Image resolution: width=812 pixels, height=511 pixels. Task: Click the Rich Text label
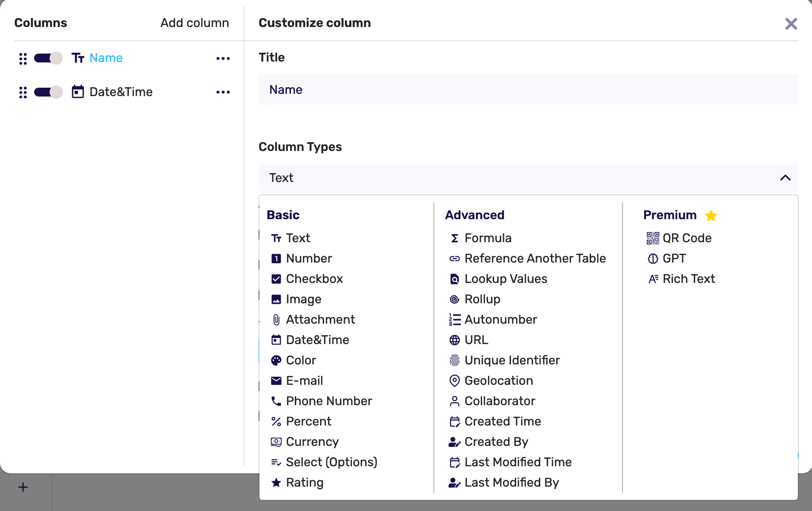pos(689,279)
